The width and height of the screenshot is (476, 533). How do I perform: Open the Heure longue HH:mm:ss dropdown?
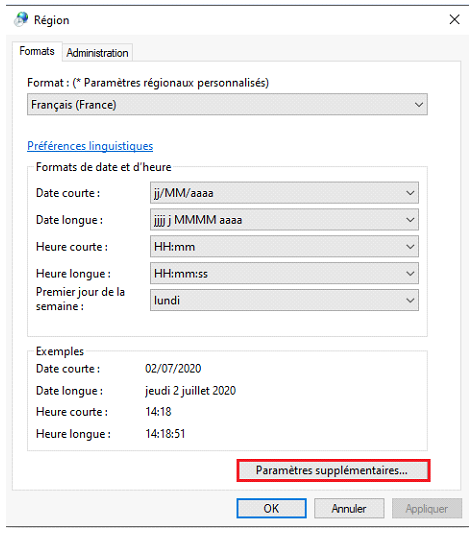[x=284, y=274]
